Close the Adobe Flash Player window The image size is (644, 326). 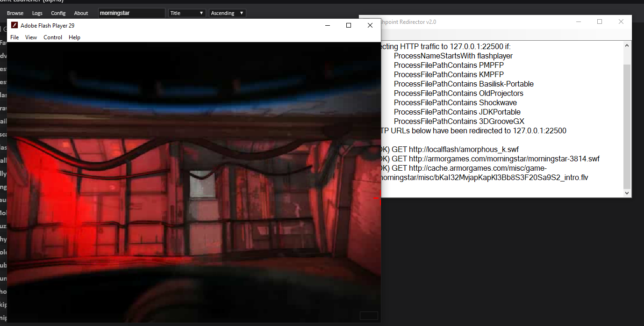click(x=370, y=26)
